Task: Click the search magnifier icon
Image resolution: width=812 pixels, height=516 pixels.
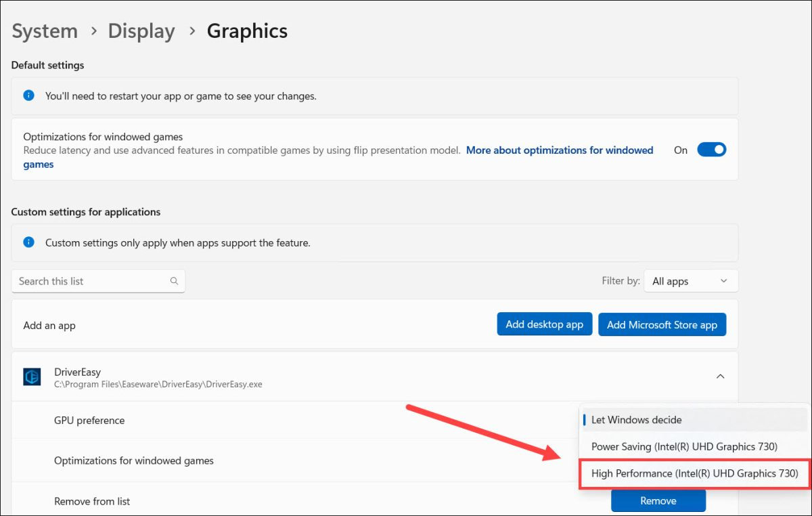Action: pos(174,281)
